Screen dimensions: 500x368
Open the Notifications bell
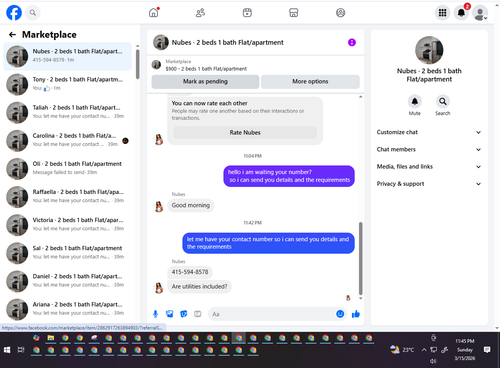(461, 13)
